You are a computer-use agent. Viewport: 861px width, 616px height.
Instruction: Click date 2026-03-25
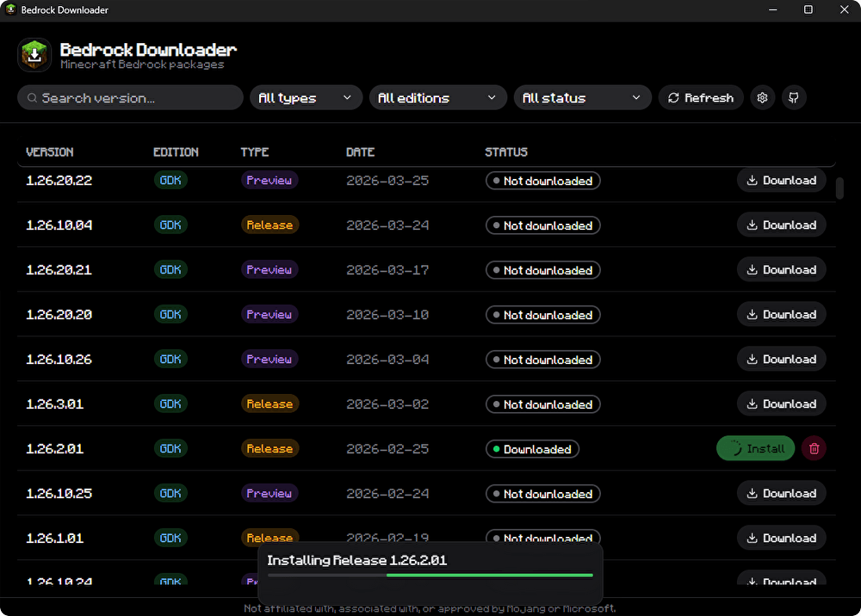pos(387,181)
